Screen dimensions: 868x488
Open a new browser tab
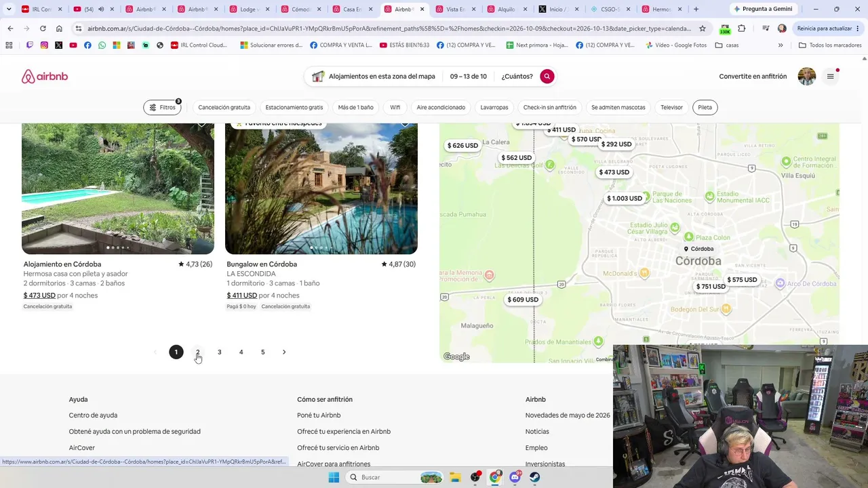coord(696,9)
